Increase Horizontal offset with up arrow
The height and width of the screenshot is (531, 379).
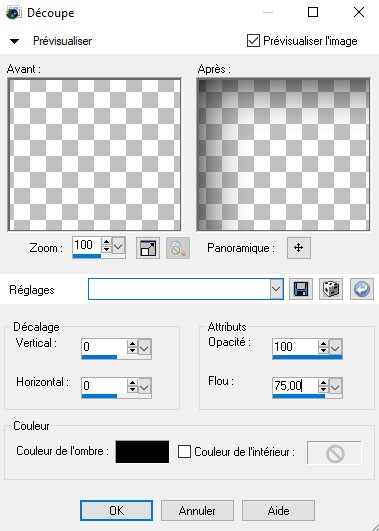tap(132, 382)
